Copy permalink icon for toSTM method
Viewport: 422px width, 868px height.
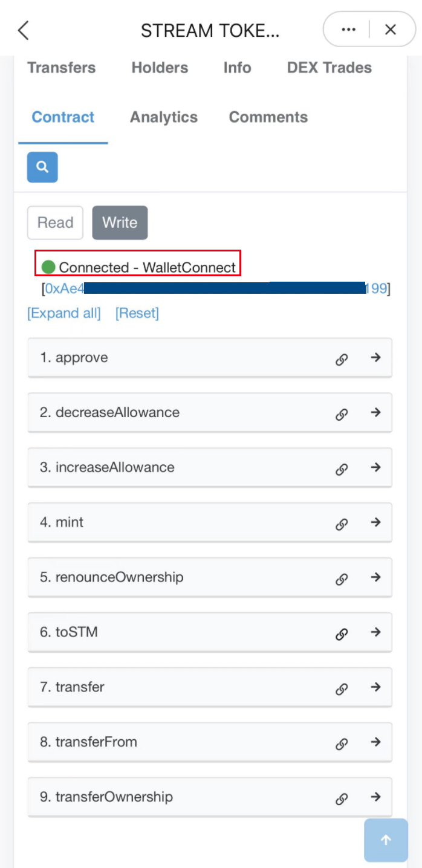click(x=342, y=634)
